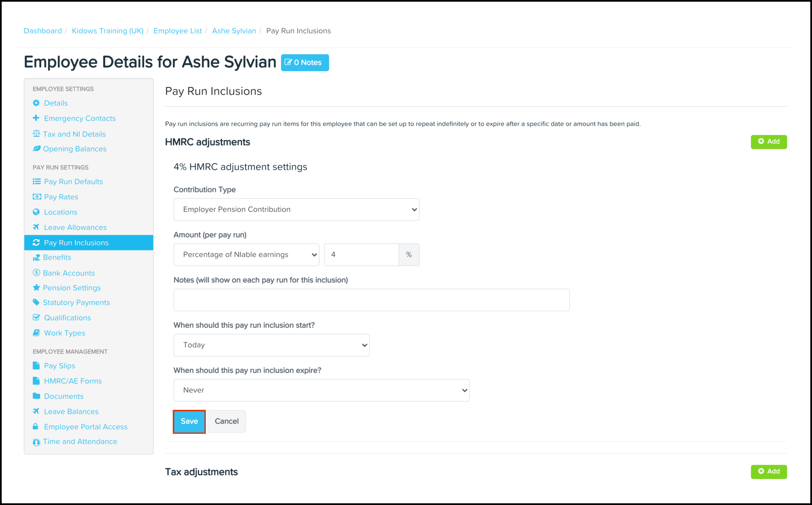Open the inclusion expire Never dropdown

pyautogui.click(x=321, y=390)
